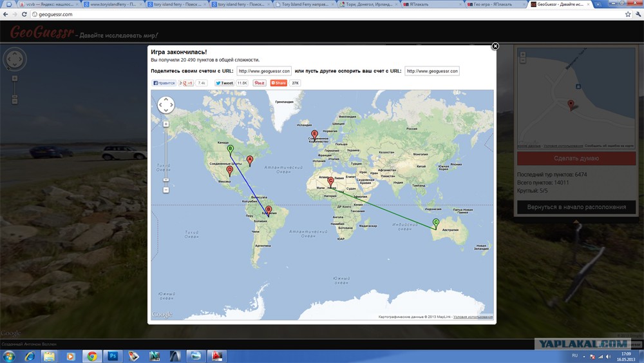
Task: Open the Chrome wrench settings menu
Action: [638, 14]
